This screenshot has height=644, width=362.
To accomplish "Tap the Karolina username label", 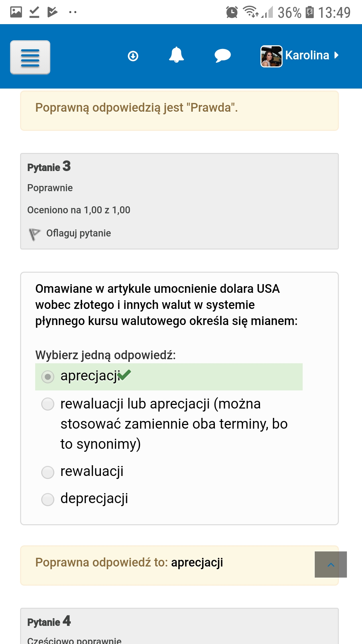I will 307,55.
